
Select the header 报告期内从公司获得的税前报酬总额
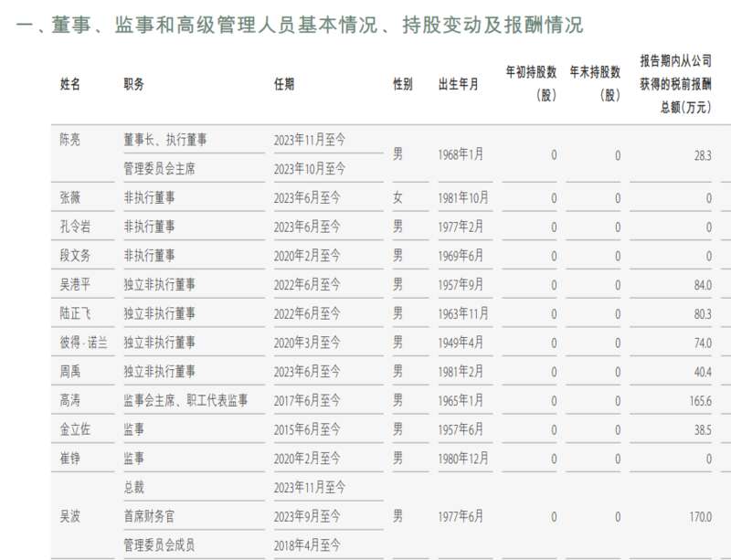(x=675, y=84)
